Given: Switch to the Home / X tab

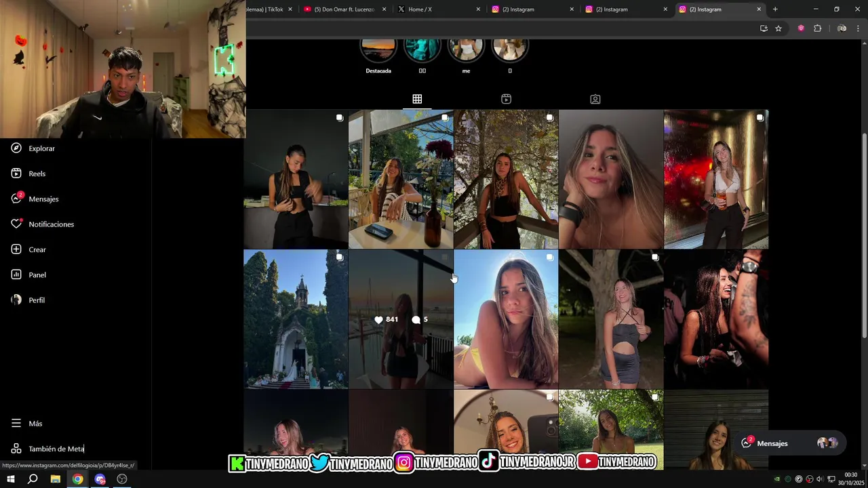Looking at the screenshot, I should 437,9.
